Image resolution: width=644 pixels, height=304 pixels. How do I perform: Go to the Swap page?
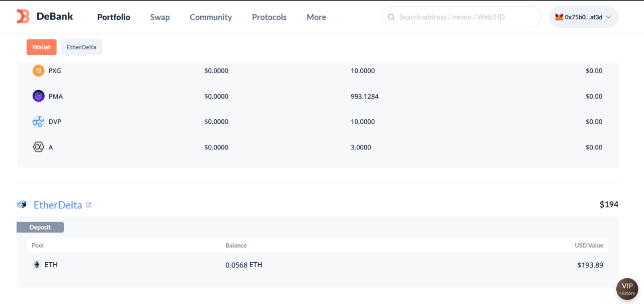pos(160,17)
